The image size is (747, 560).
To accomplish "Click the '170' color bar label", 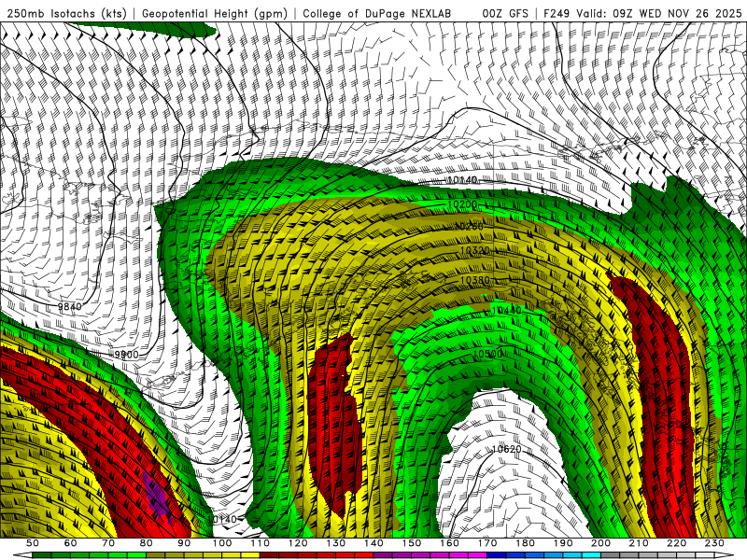I will 487,543.
